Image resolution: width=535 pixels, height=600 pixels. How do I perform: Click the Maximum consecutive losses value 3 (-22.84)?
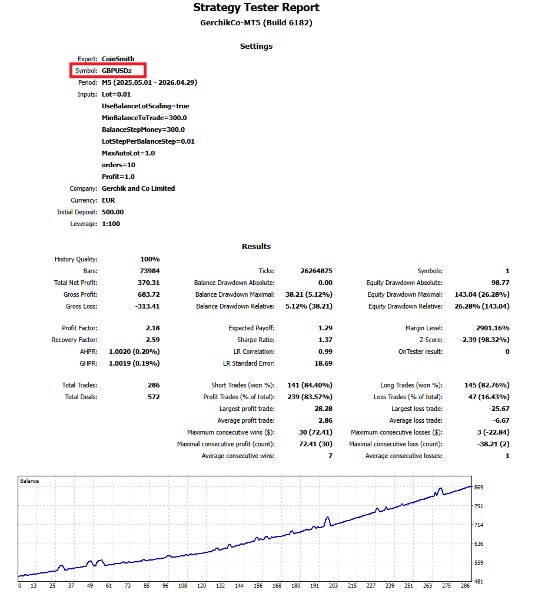pos(493,432)
